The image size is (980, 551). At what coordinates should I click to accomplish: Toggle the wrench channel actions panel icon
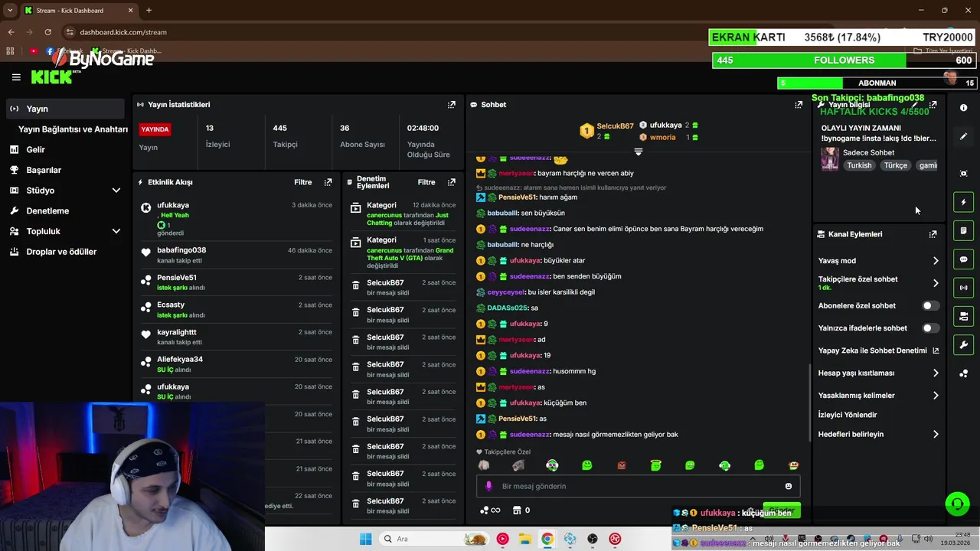point(964,345)
